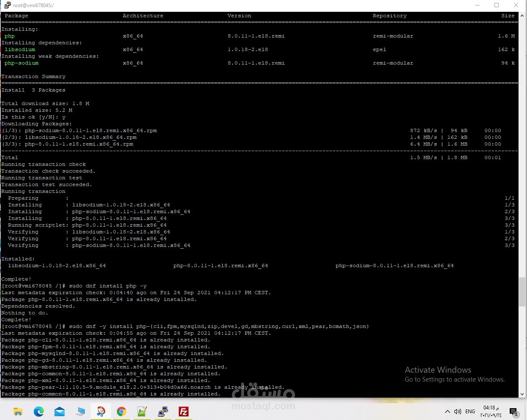The image size is (527, 420).
Task: Click 'Transaction test succeeded.' line
Action: pos(46,184)
